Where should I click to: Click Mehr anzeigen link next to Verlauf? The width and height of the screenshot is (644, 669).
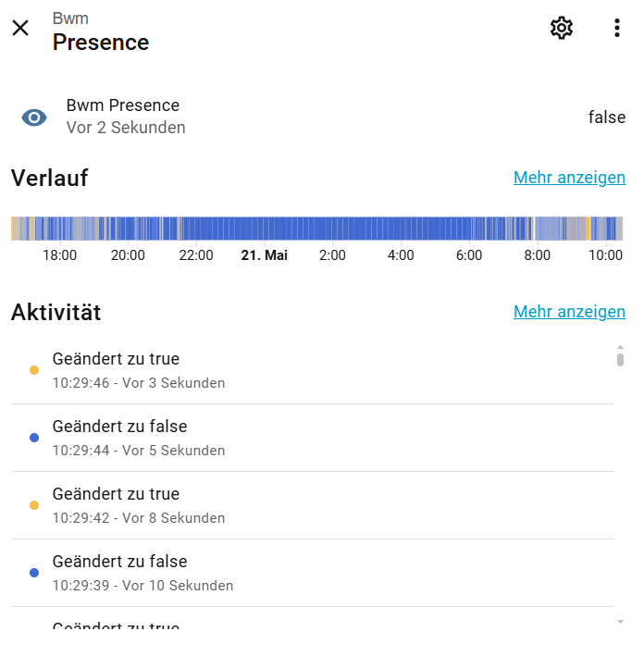pos(569,178)
